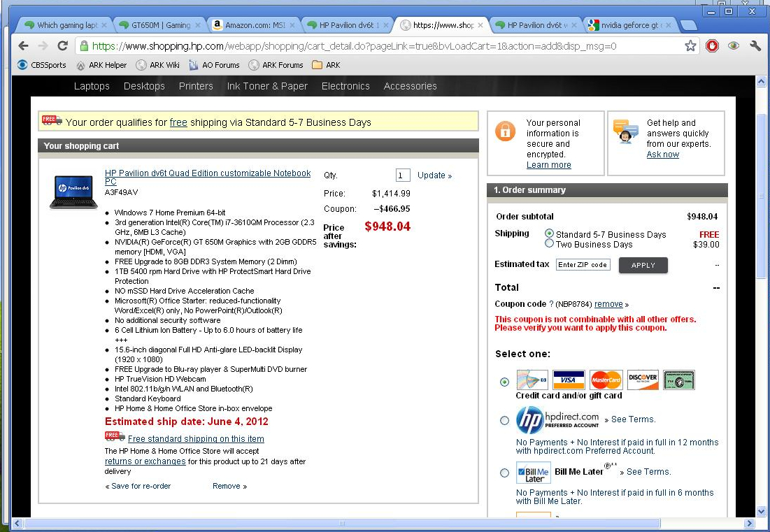Open the wrench settings menu
The width and height of the screenshot is (770, 532).
click(755, 45)
